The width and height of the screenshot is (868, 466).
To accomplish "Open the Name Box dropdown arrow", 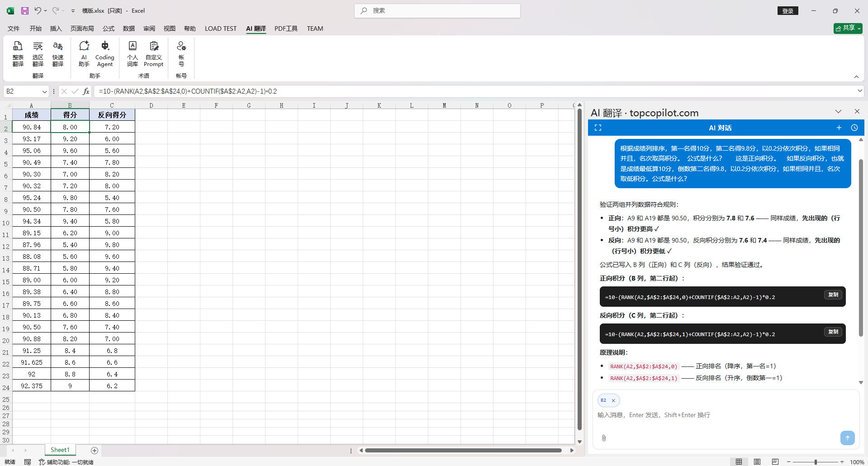I will 44,91.
